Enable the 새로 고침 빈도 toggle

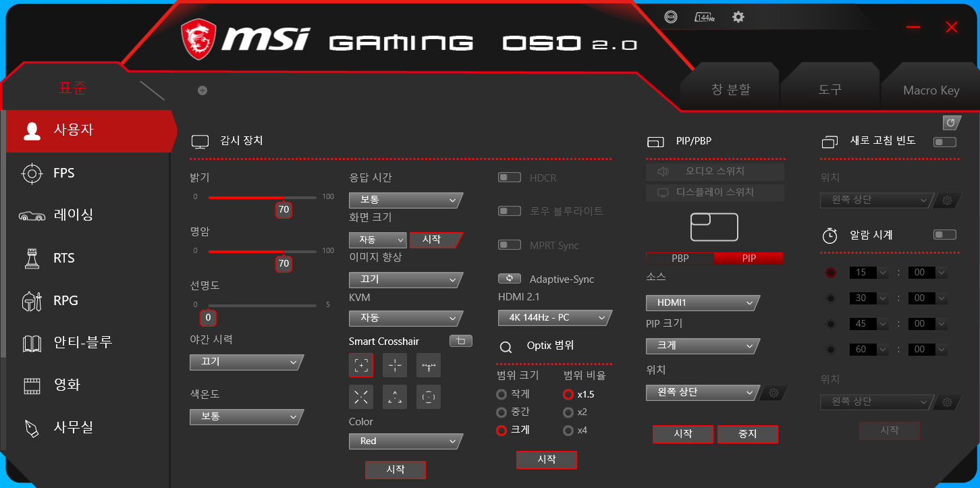[x=945, y=142]
